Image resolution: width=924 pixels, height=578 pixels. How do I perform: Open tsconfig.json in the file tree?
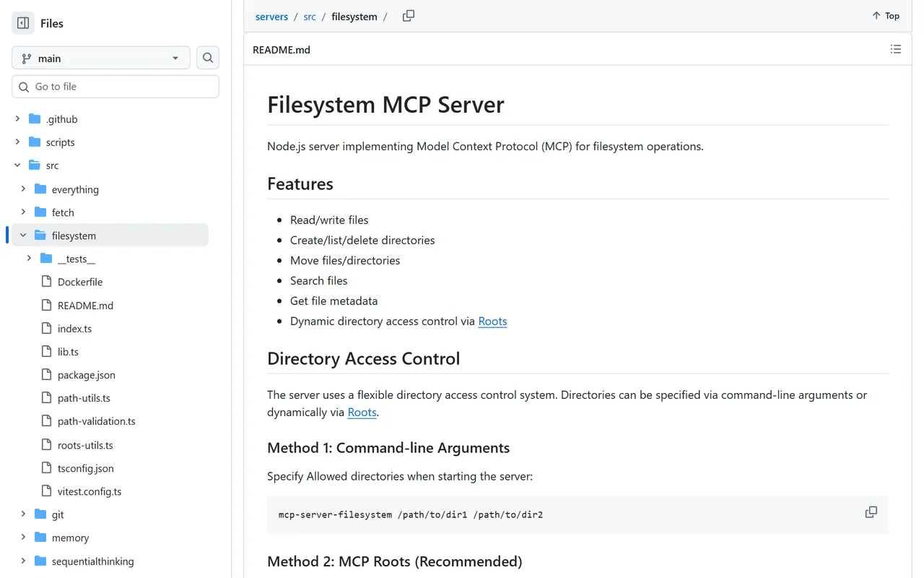tap(86, 468)
